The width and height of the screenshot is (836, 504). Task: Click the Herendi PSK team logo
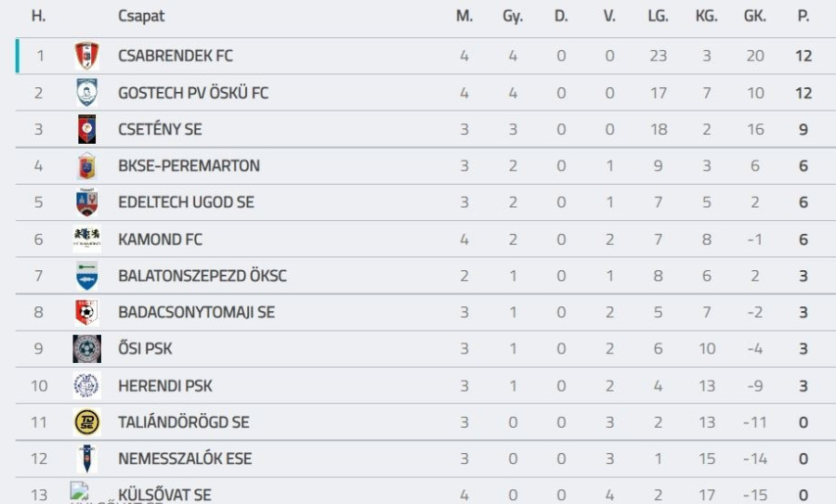point(86,385)
